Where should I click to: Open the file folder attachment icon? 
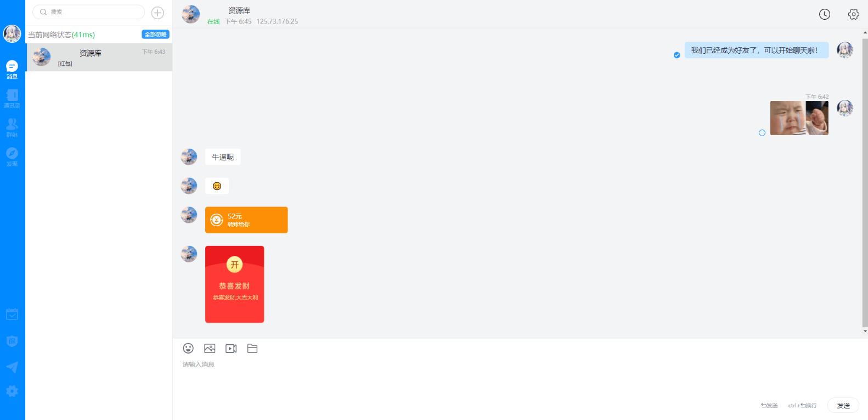[x=252, y=348]
